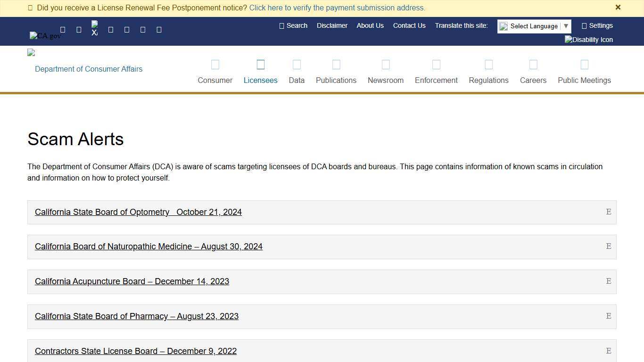Image resolution: width=644 pixels, height=362 pixels.
Task: Expand California Board of Naturopathic Medicine alert
Action: tap(149, 247)
